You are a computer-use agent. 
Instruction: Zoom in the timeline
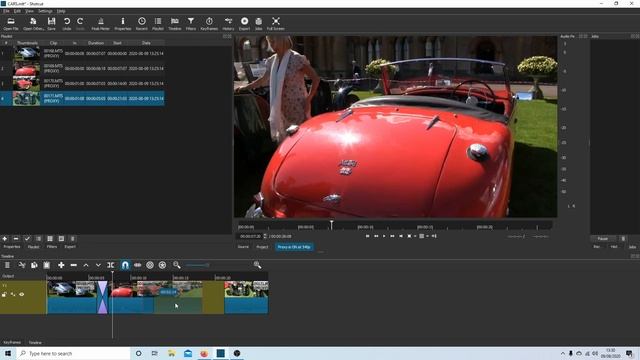coord(258,265)
